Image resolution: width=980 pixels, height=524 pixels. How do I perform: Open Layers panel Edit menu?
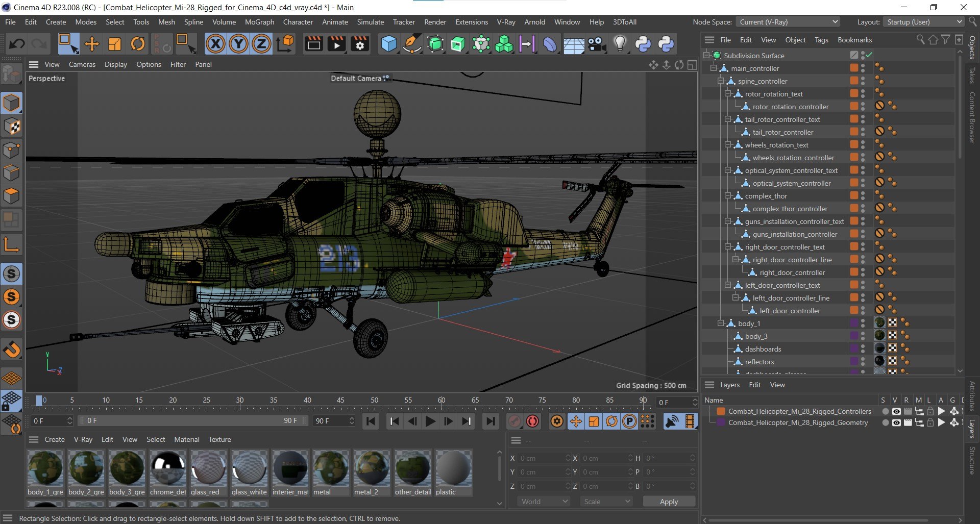(755, 385)
